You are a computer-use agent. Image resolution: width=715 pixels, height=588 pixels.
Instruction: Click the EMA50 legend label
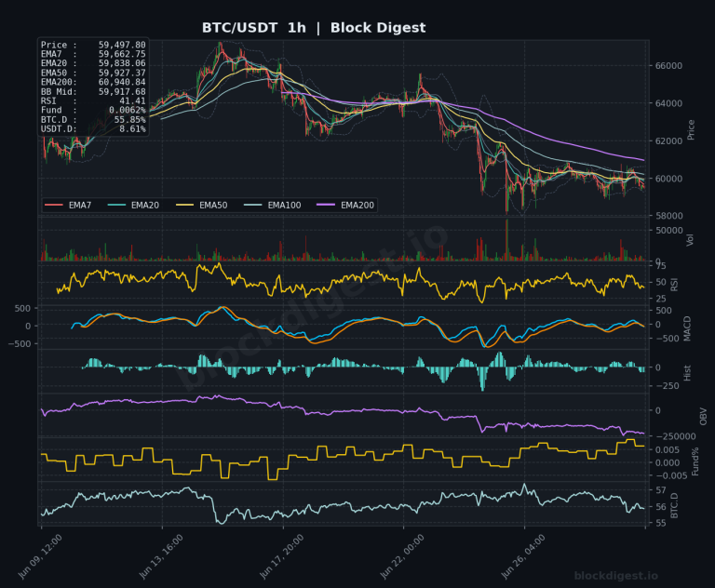(213, 205)
